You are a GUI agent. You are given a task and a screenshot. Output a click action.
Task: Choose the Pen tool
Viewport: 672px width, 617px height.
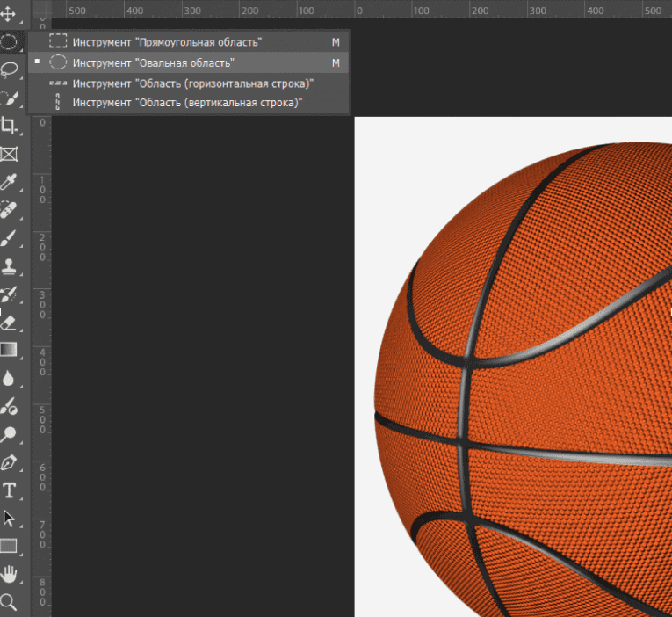[x=9, y=462]
